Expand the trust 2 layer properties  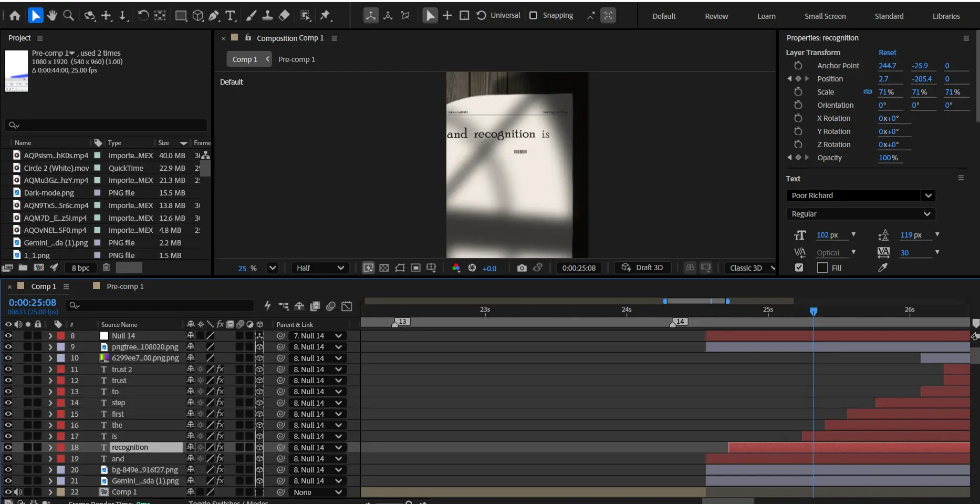click(50, 369)
